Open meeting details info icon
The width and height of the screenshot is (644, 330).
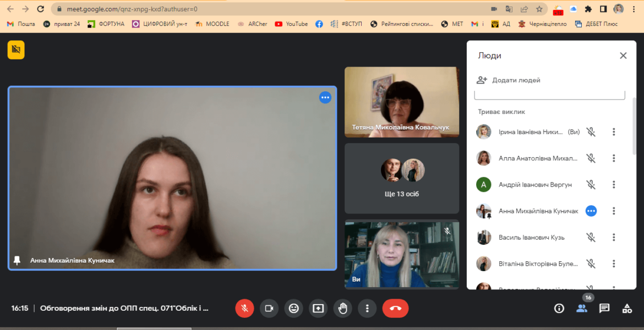(559, 308)
